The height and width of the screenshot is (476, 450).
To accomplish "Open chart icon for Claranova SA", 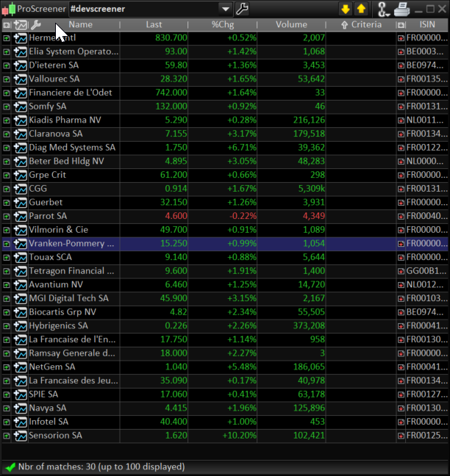I will coord(21,134).
